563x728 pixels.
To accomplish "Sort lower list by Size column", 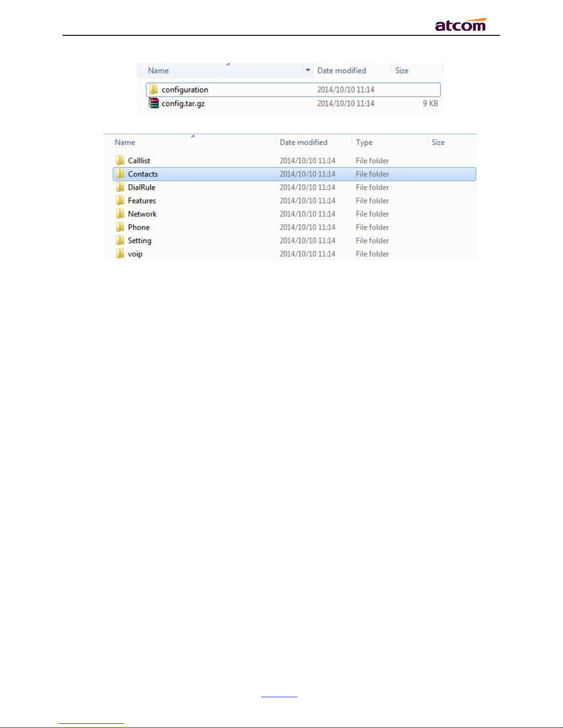I will (438, 142).
